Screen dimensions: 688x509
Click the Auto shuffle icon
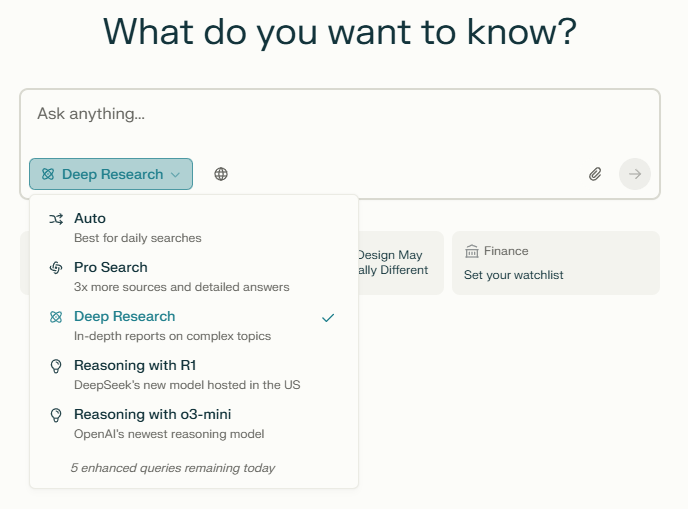click(56, 219)
